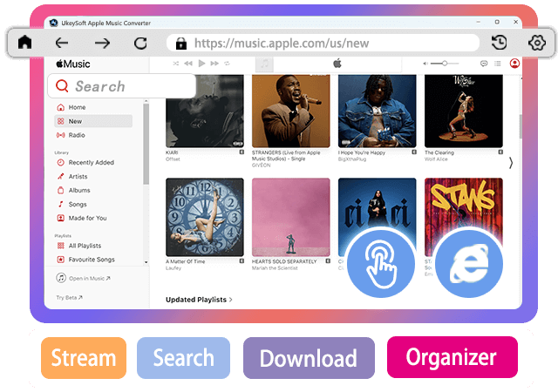
Task: Navigate back with the left arrow
Action: [62, 43]
